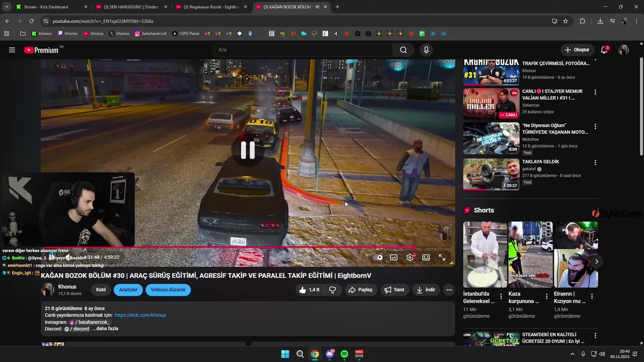Open the tab search dropdown arrow

(7, 7)
